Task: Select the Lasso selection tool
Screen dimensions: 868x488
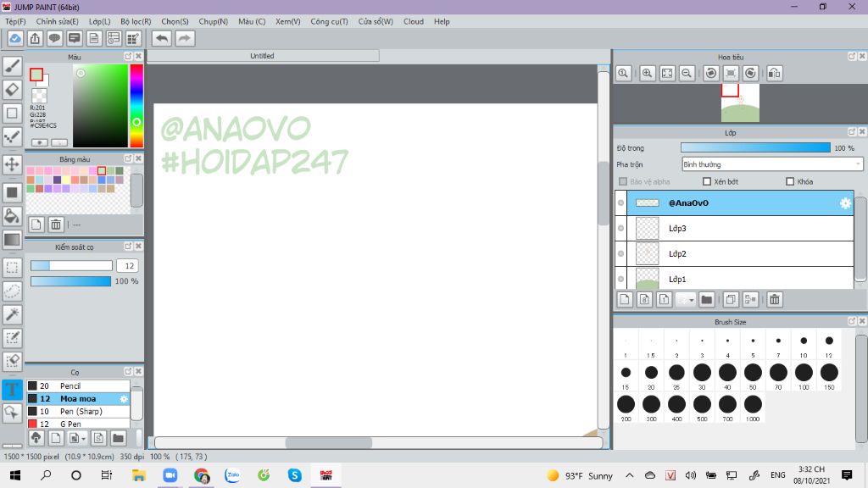Action: 12,291
